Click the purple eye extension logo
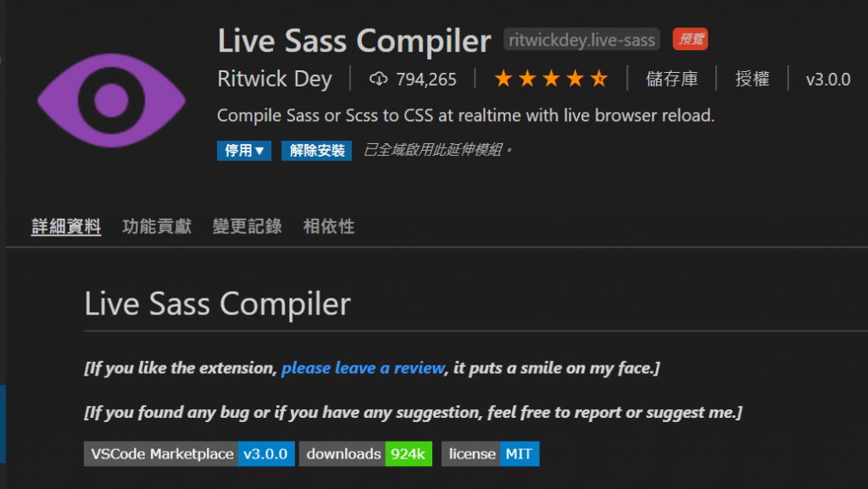The image size is (868, 489). click(111, 100)
